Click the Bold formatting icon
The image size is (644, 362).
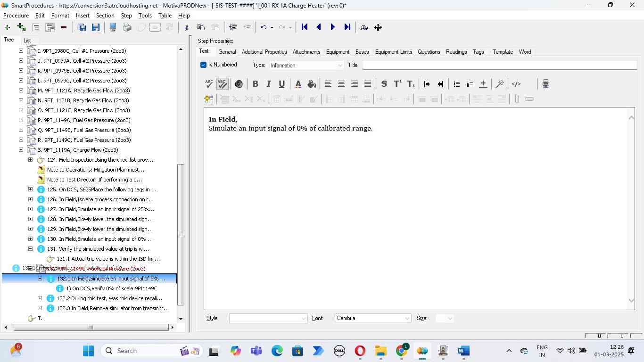(x=255, y=84)
